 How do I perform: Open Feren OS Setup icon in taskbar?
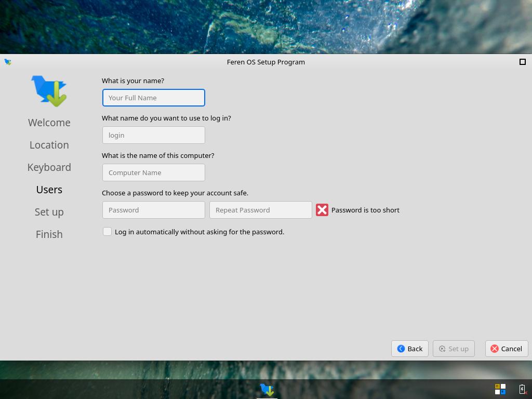click(267, 390)
